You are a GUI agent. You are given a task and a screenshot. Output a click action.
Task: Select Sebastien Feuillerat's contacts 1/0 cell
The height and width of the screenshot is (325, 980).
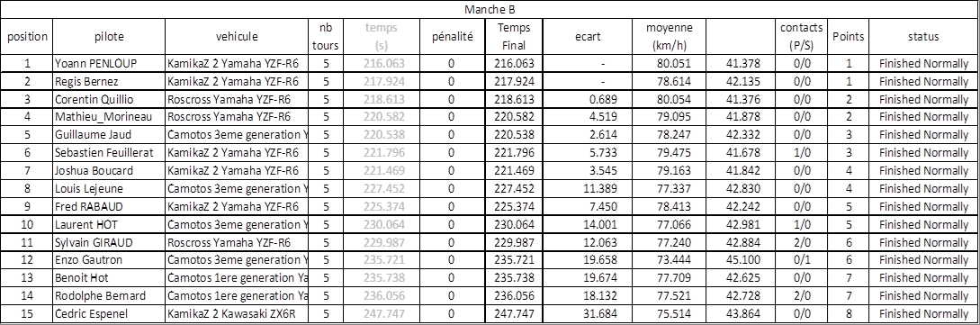(x=802, y=152)
